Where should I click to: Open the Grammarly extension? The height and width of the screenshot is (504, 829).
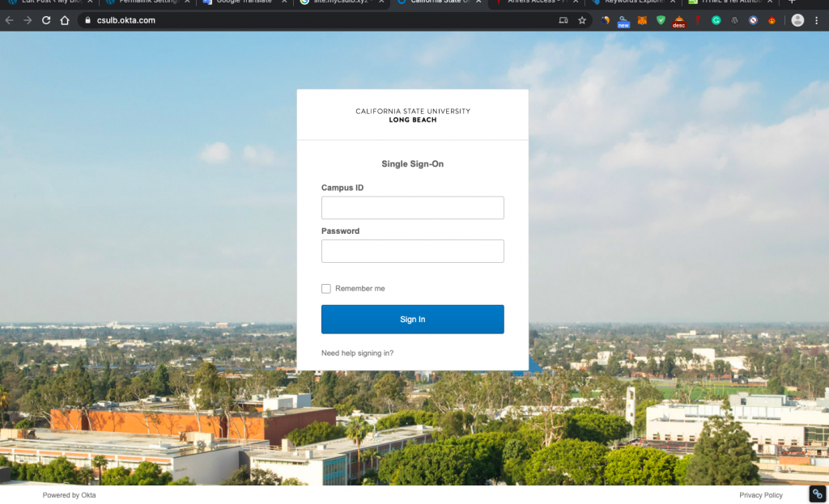click(716, 20)
